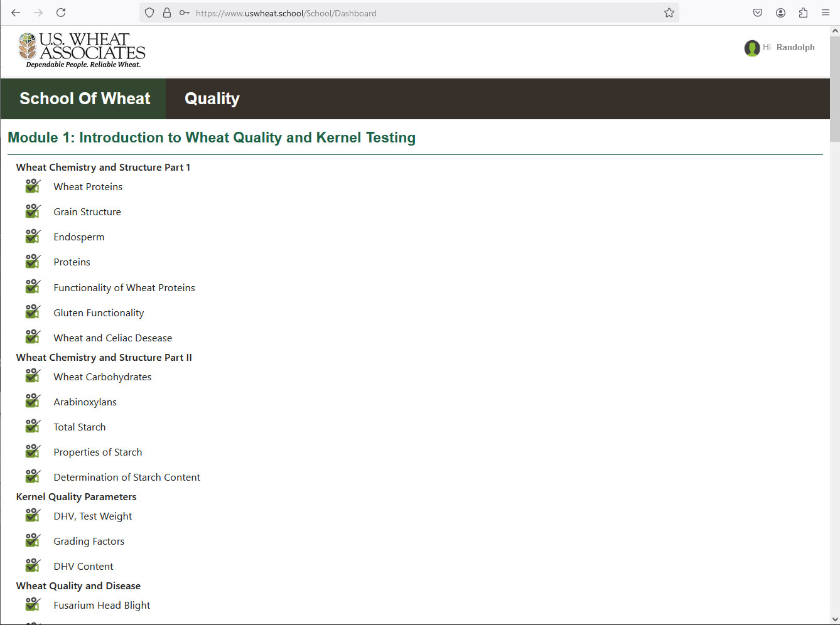
Task: Open the Fusarium Head Blight lesson
Action: pos(102,606)
